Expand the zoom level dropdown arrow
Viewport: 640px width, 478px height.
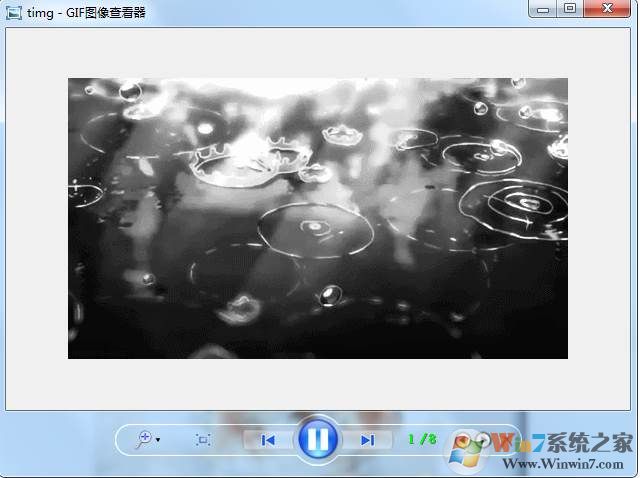point(158,440)
